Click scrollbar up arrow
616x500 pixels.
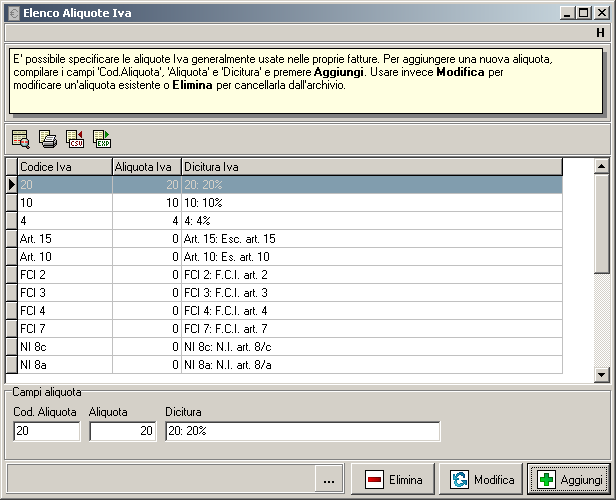click(601, 167)
